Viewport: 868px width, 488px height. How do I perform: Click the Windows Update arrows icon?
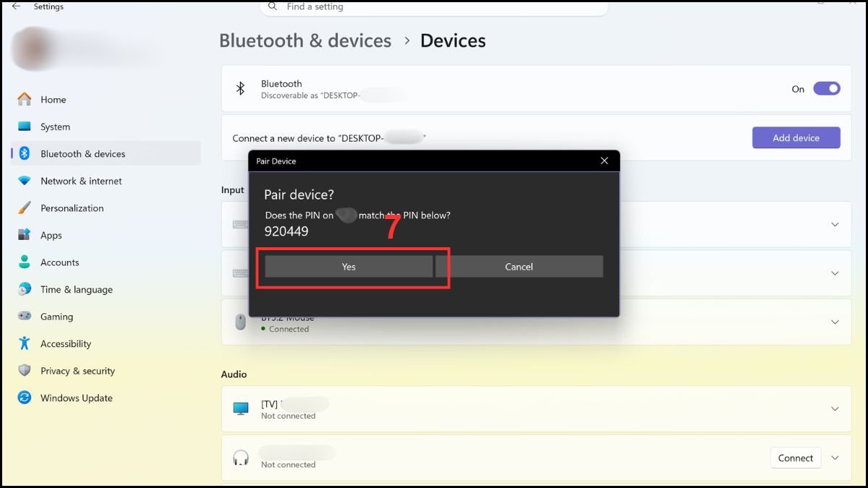(x=25, y=398)
